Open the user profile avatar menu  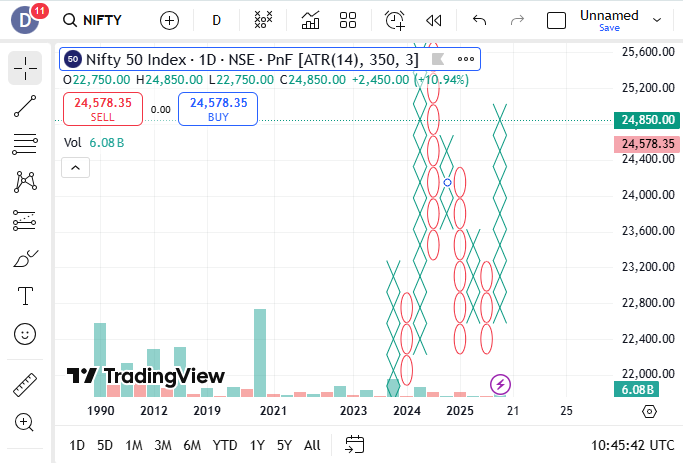[x=25, y=20]
